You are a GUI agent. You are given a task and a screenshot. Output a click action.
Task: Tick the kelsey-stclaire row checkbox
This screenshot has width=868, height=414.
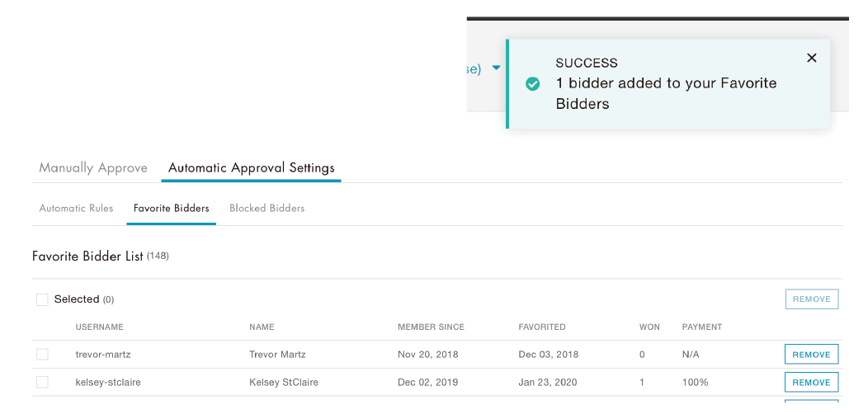click(42, 382)
